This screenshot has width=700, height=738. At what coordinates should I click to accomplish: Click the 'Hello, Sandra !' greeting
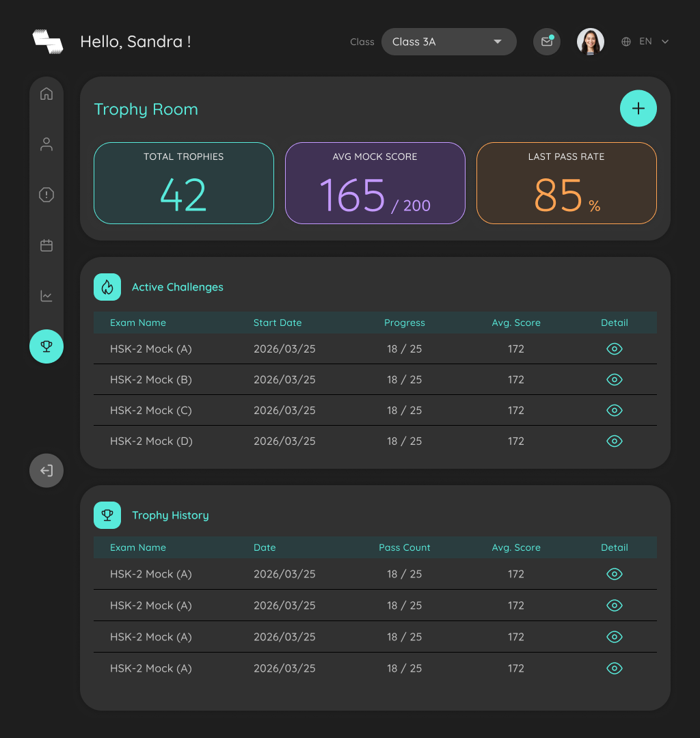coord(135,42)
